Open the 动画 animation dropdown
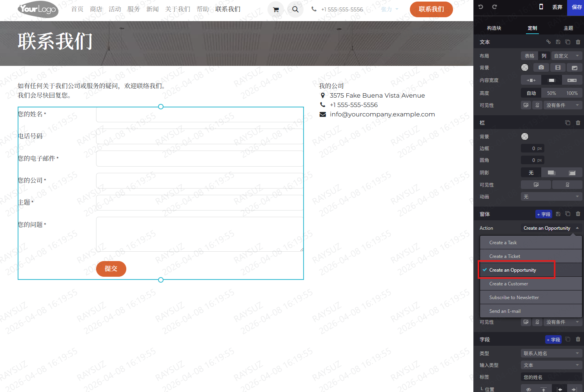The height and width of the screenshot is (392, 584). point(551,197)
